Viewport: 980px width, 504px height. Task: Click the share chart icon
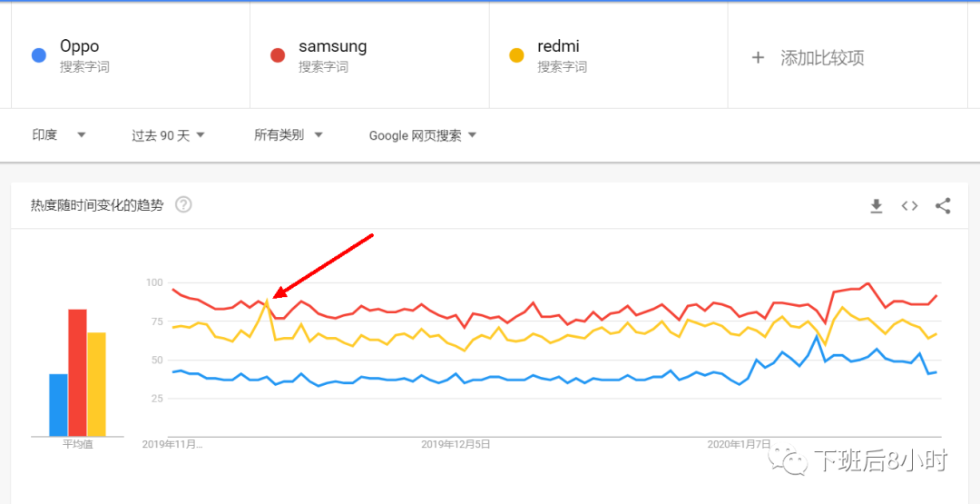(x=943, y=206)
